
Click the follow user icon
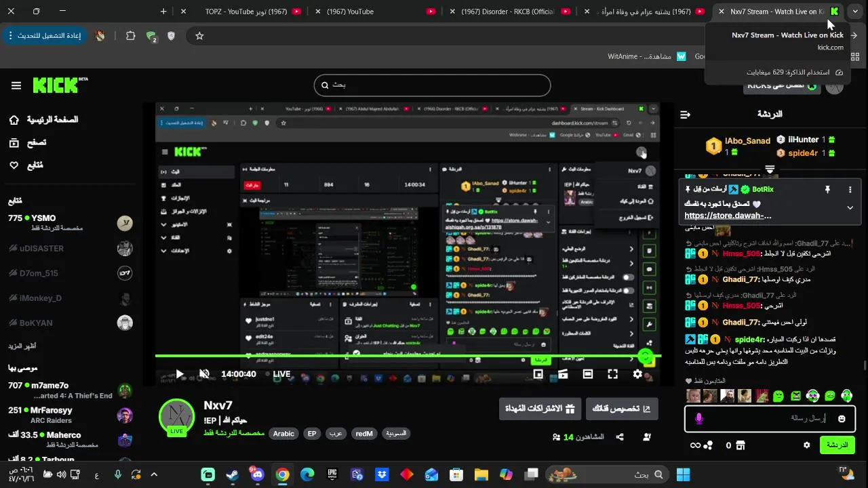[x=647, y=437]
